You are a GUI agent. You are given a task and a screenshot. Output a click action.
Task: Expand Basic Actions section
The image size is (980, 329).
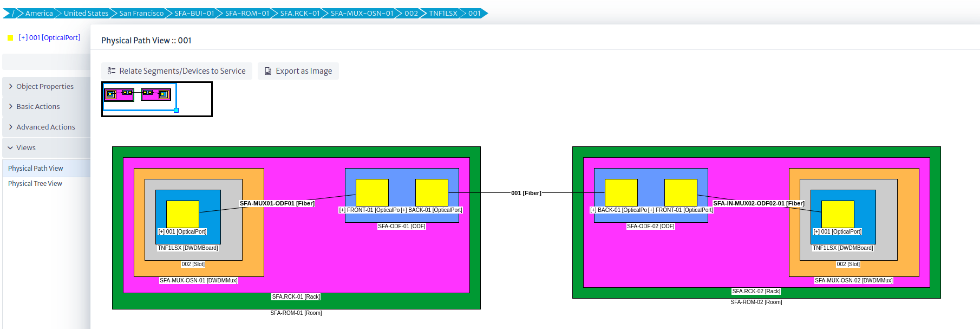click(38, 107)
